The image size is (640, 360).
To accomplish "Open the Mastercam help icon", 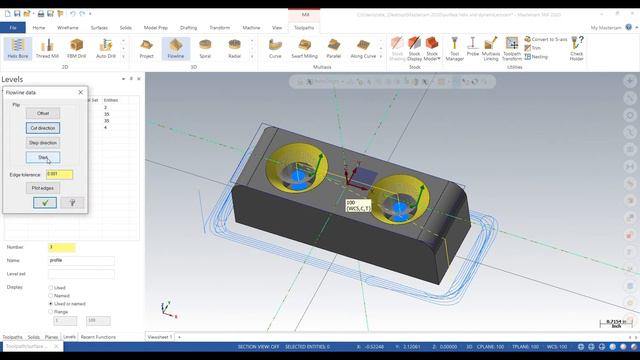I will pos(629,27).
